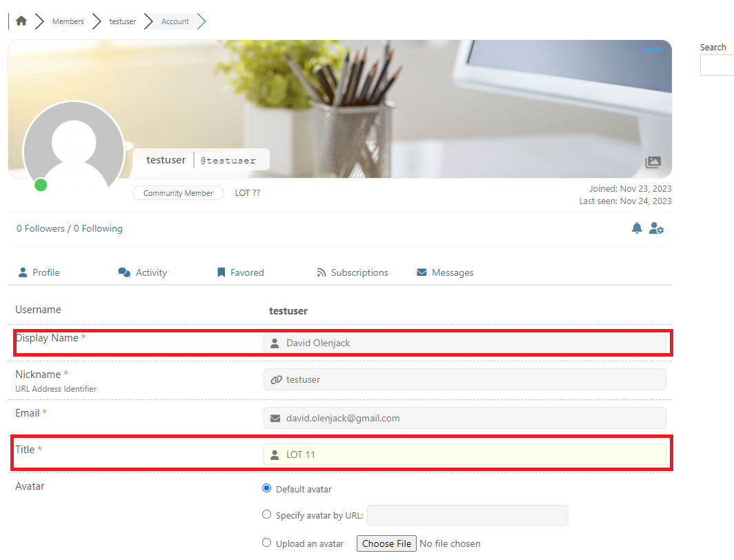This screenshot has width=734, height=560.
Task: Click the RSS feed icon for Subscriptions
Action: pyautogui.click(x=321, y=272)
